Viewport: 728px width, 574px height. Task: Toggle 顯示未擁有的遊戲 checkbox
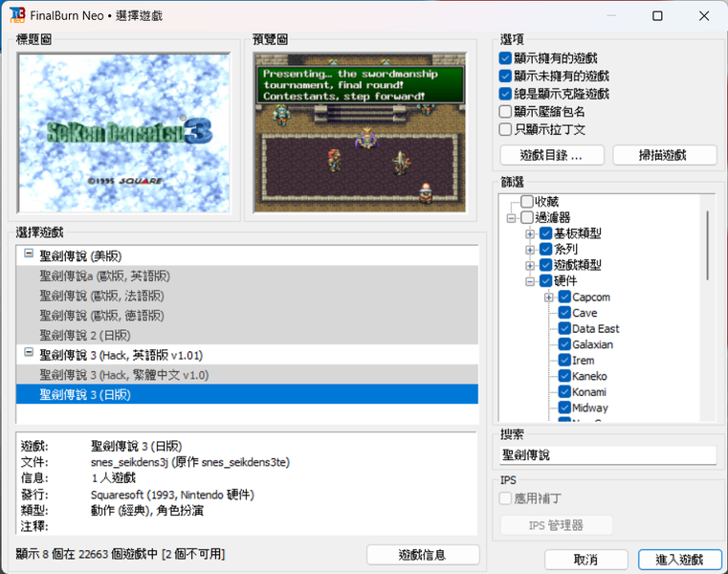coord(505,77)
